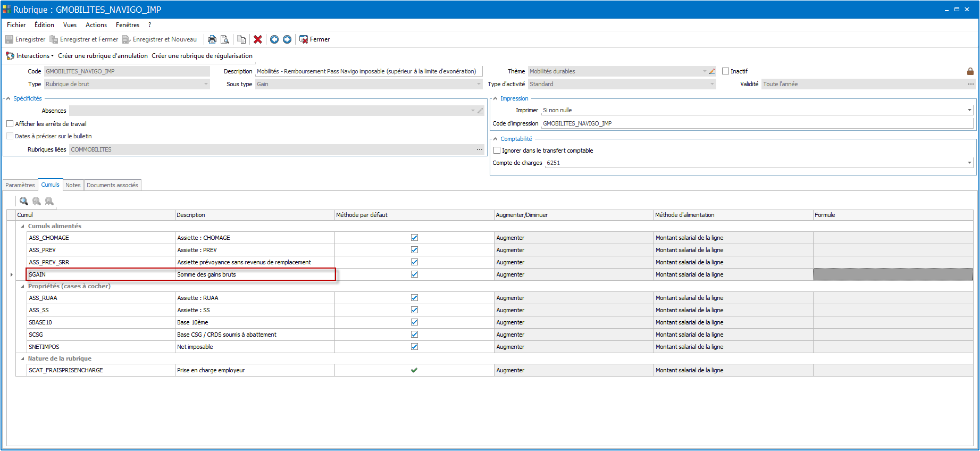The height and width of the screenshot is (451, 980).
Task: Toggle Ignorer dans le transfert comptable checkbox
Action: (x=497, y=151)
